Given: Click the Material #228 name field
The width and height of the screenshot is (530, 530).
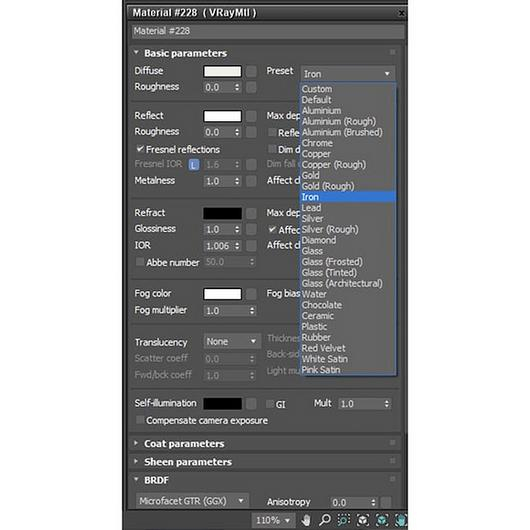Looking at the screenshot, I should click(268, 31).
